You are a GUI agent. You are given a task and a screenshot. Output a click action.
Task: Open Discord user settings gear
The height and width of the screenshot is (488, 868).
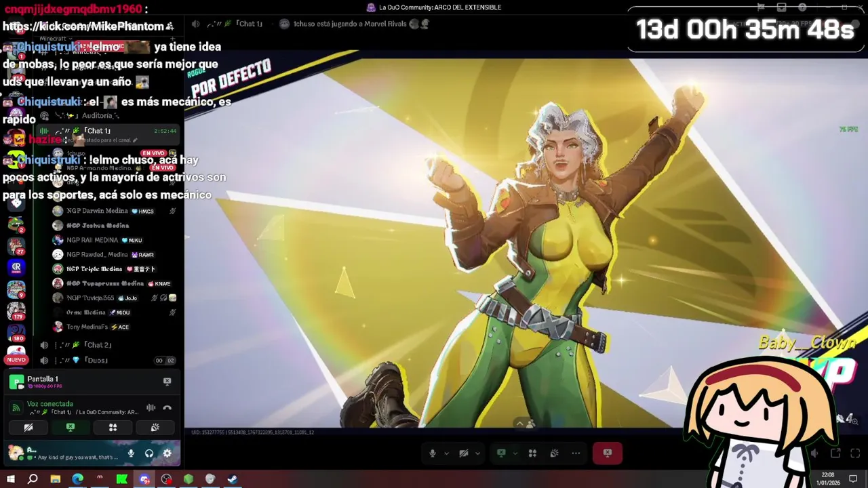click(167, 453)
